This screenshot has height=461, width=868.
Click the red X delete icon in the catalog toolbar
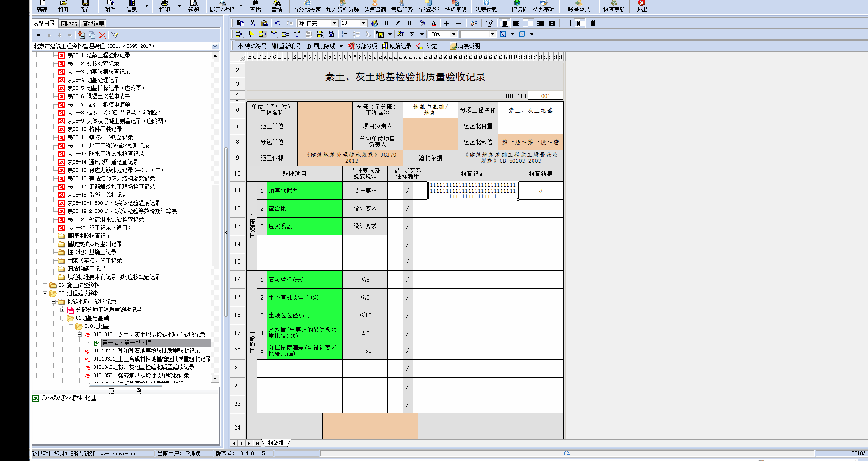coord(103,35)
